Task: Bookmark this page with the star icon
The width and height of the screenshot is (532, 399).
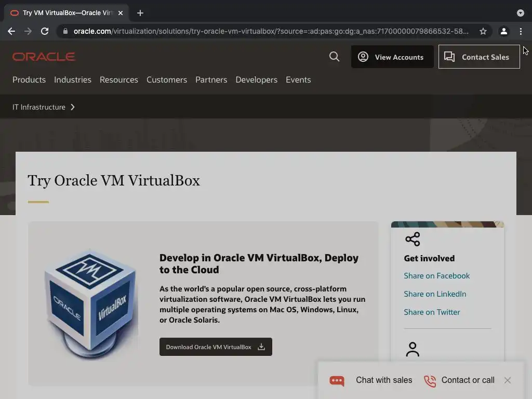Action: (483, 31)
